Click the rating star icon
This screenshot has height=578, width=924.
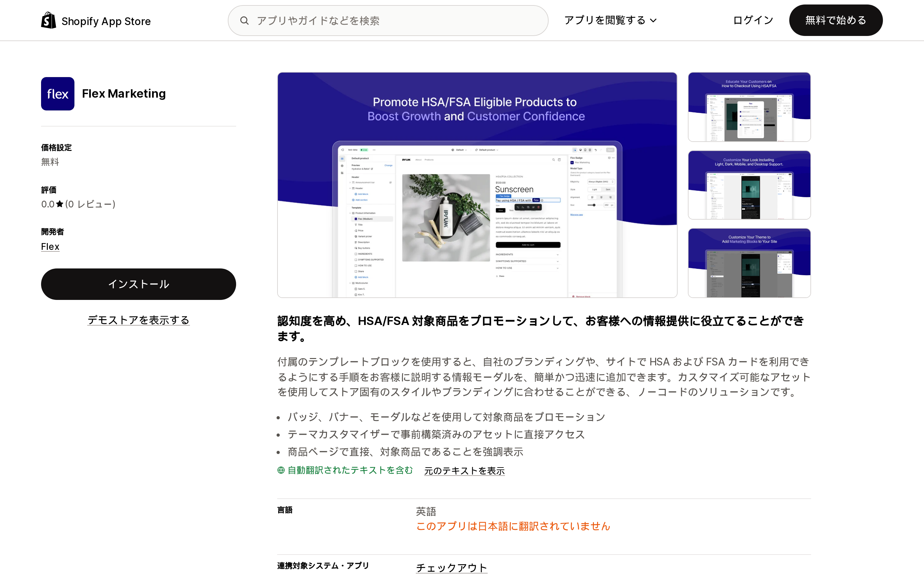coord(60,204)
